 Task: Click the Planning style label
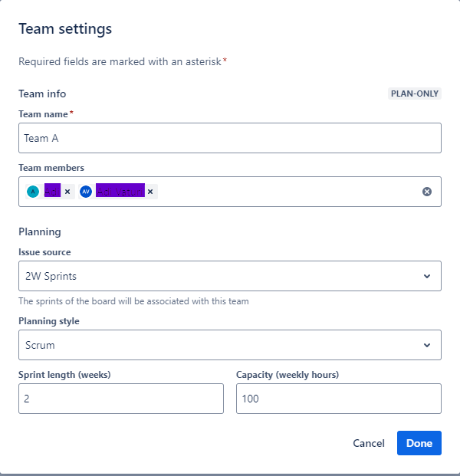(49, 321)
